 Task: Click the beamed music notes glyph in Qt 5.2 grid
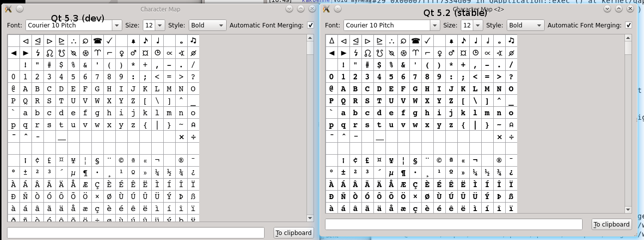click(x=511, y=41)
